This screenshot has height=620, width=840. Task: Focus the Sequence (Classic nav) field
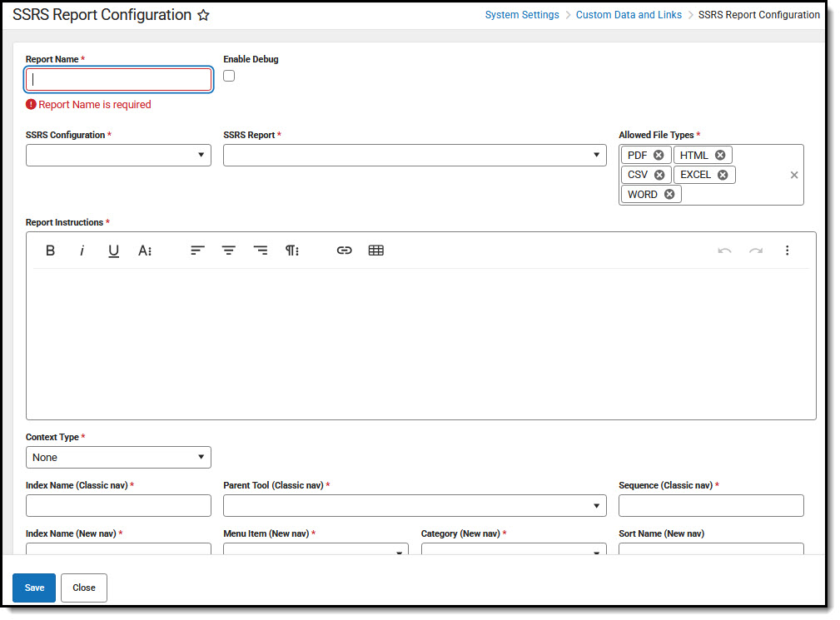tap(711, 505)
